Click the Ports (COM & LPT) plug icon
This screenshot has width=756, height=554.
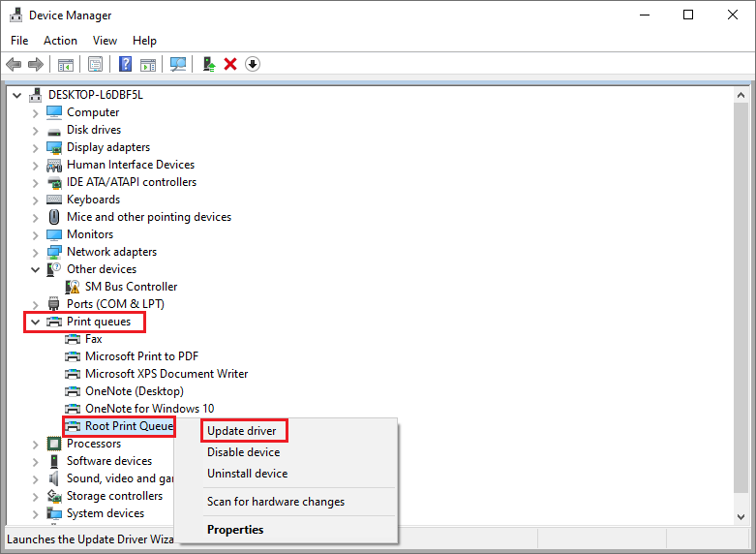click(x=54, y=304)
